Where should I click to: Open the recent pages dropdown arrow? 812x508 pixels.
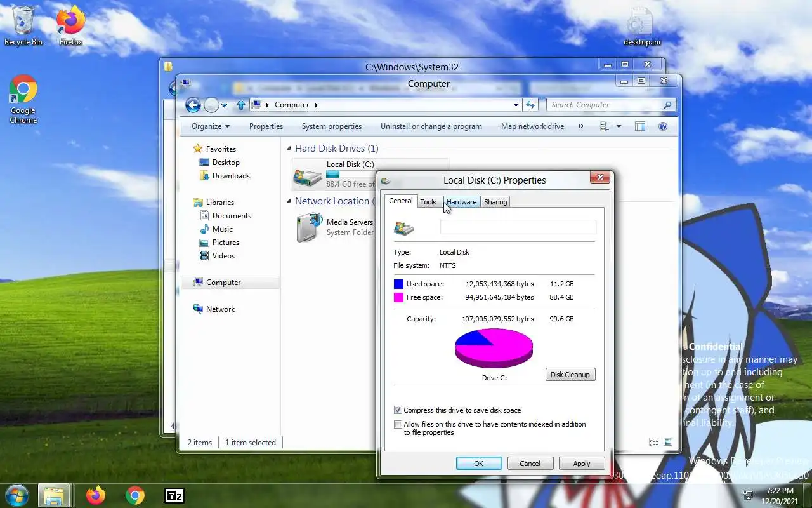(225, 105)
